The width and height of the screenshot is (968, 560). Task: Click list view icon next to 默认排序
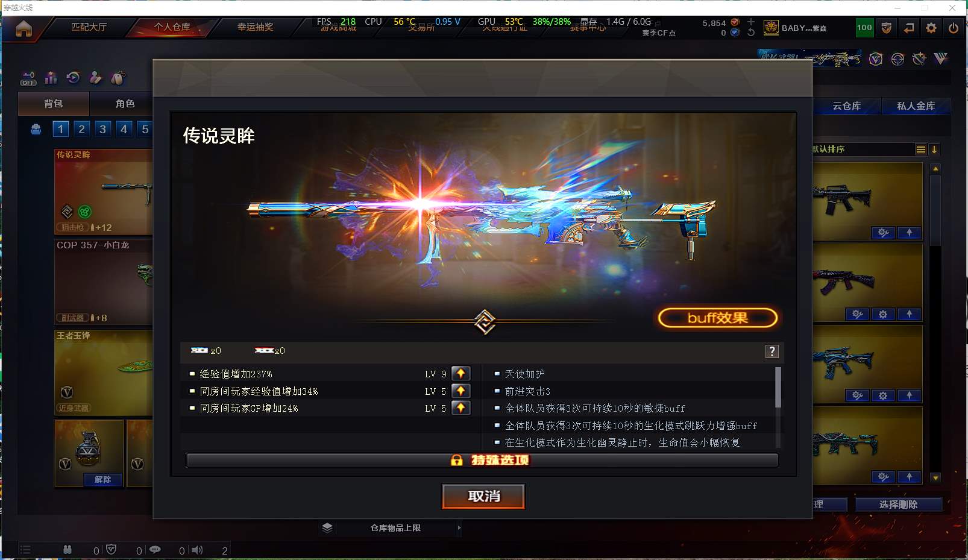pos(921,149)
